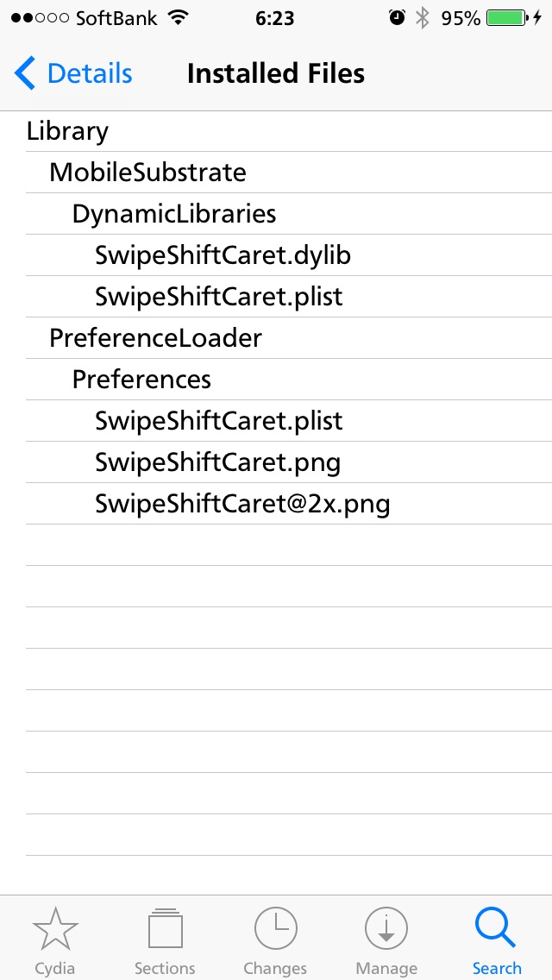Select the Library folder row

[x=288, y=131]
